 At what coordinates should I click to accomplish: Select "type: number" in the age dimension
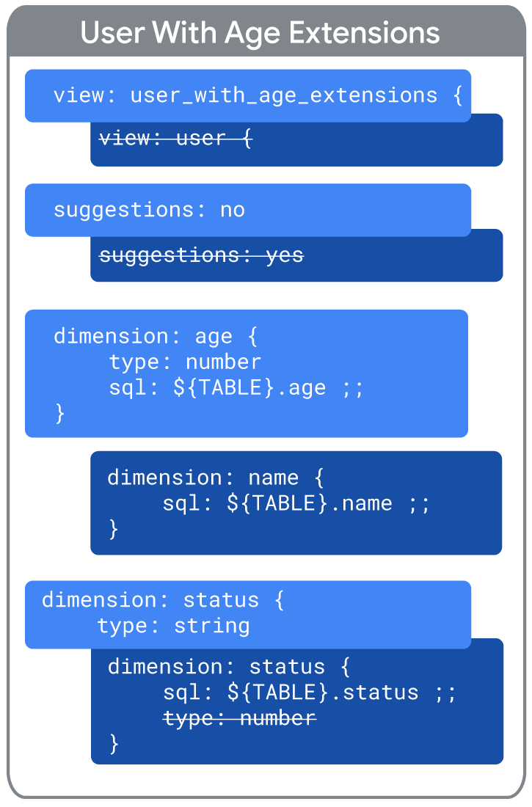(185, 362)
